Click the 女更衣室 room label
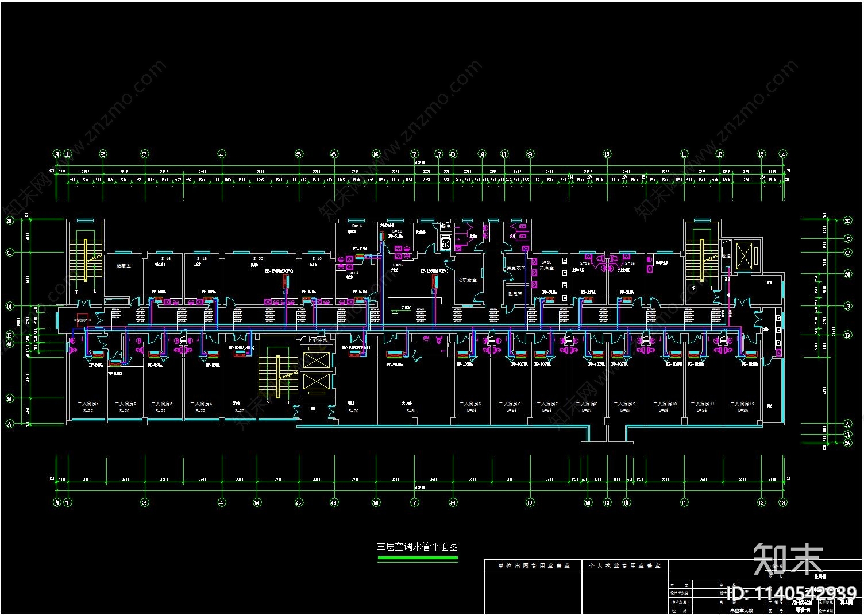 point(468,281)
